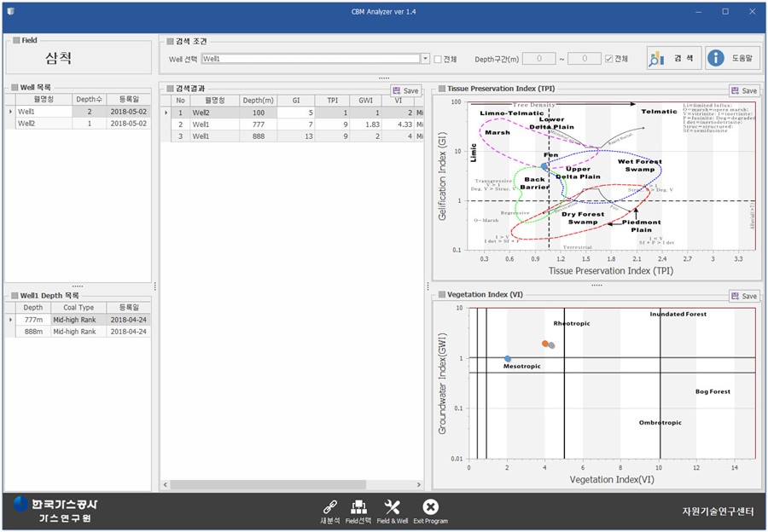
Task: Click the CBM Analyzer title bar app icon
Action: pyautogui.click(x=11, y=11)
